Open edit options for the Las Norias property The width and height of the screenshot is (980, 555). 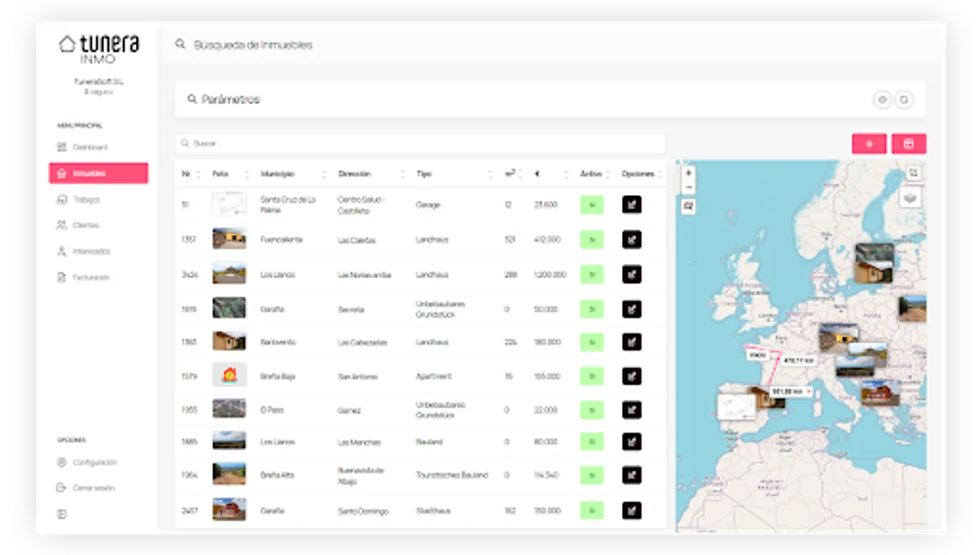[x=632, y=274]
